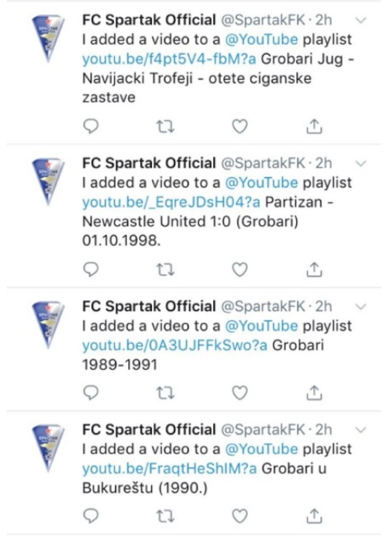392x536 pixels.
Task: Like the Grobari Jug - Navijacki Trofeji tweet
Action: [x=240, y=125]
